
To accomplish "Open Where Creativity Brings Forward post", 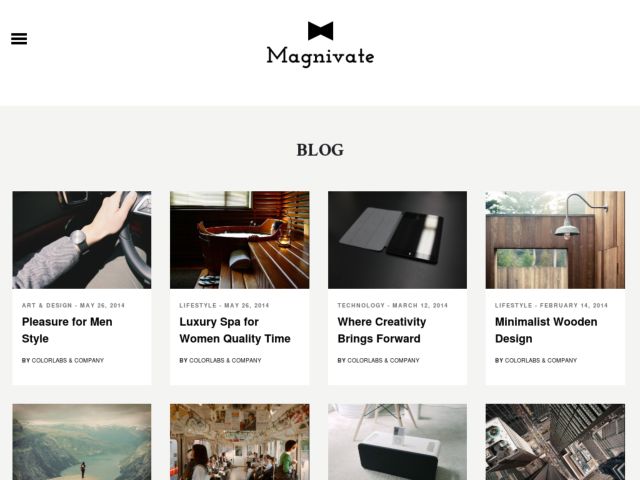I will [382, 330].
